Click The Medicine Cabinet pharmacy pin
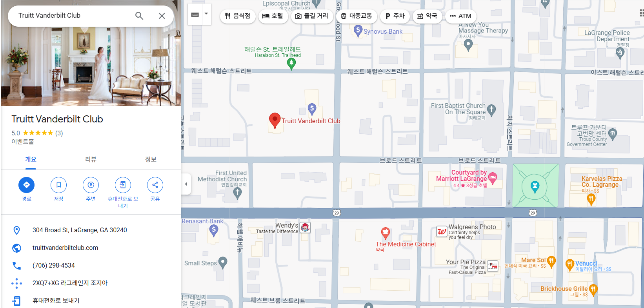The height and width of the screenshot is (308, 644). pos(386,233)
